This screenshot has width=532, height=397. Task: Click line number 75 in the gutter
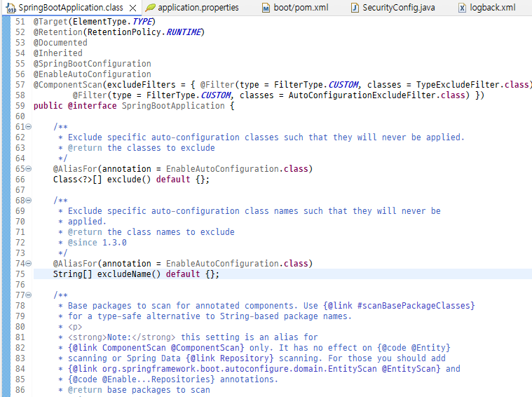(x=20, y=274)
